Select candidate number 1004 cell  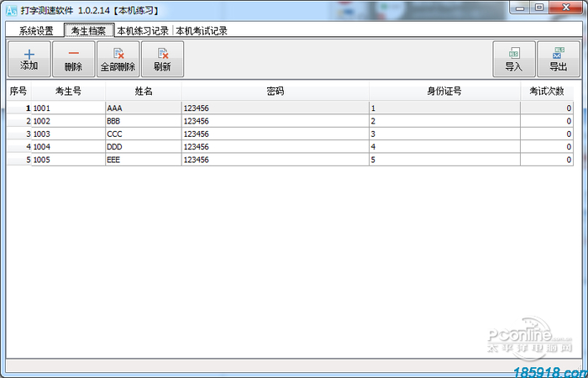(x=68, y=147)
